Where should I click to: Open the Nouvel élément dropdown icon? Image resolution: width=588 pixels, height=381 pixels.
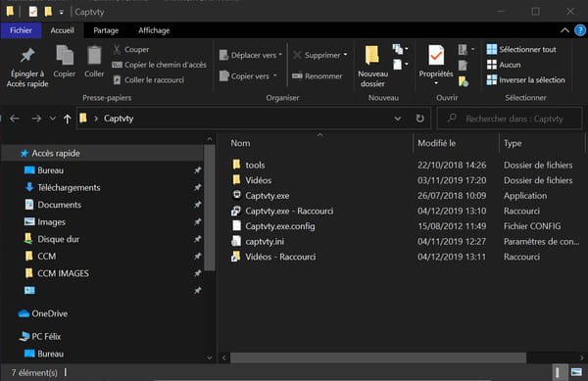tap(400, 49)
